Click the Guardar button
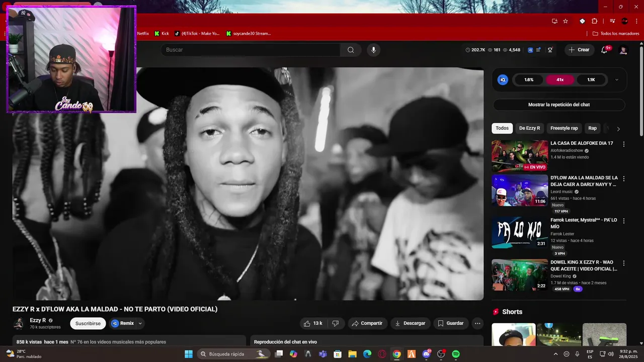This screenshot has height=362, width=644. (x=451, y=323)
